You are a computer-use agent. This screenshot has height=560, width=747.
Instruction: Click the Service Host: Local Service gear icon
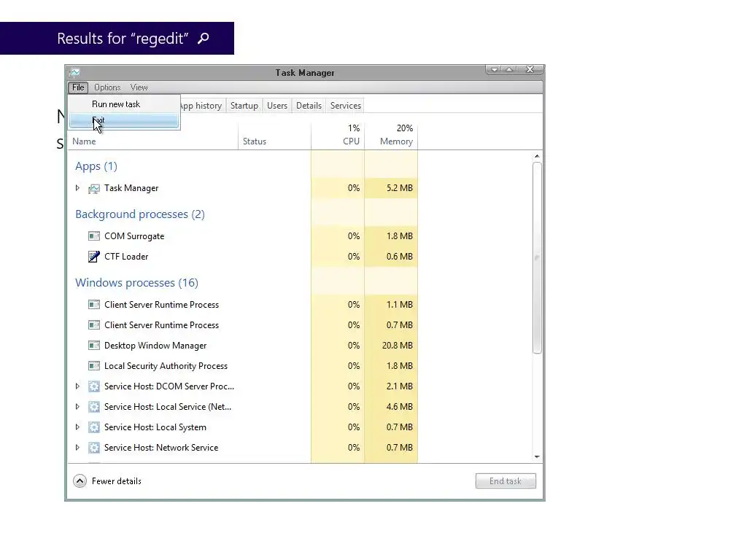click(94, 407)
